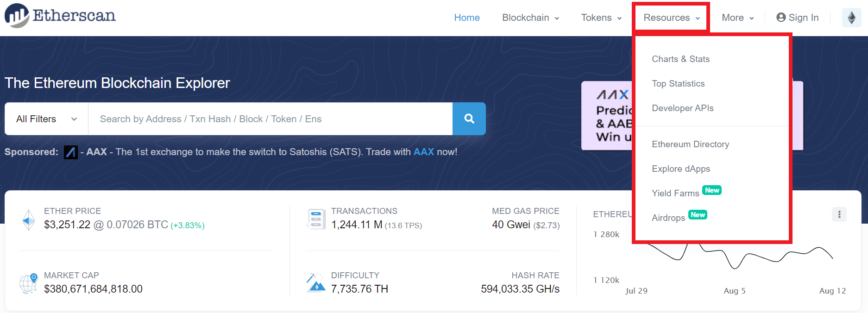The image size is (868, 313).
Task: Open the Tokens menu
Action: [600, 17]
